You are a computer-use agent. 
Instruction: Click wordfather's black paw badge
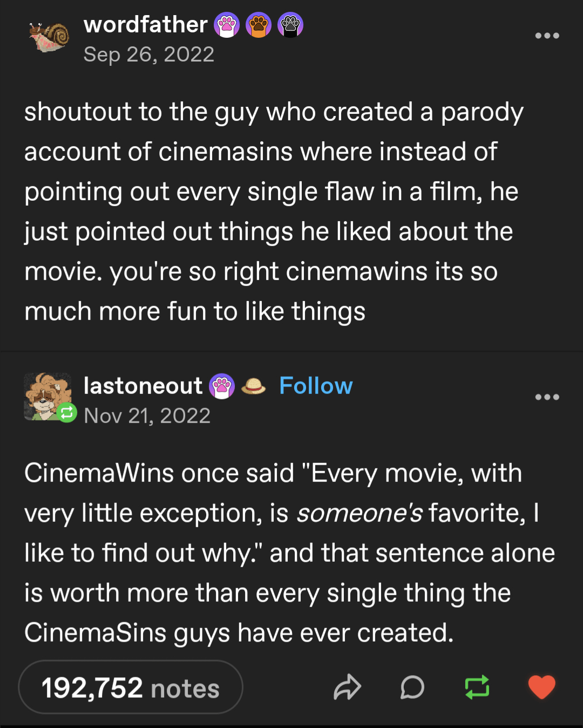(290, 25)
